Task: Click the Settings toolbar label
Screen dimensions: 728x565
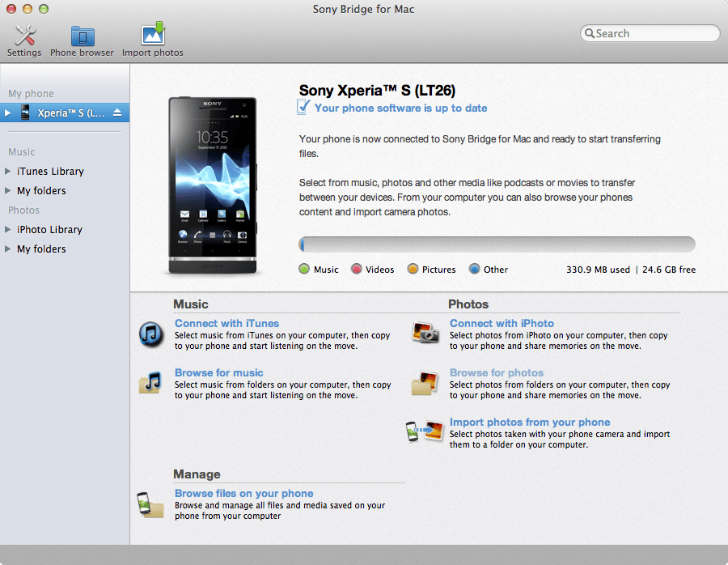Action: (24, 53)
